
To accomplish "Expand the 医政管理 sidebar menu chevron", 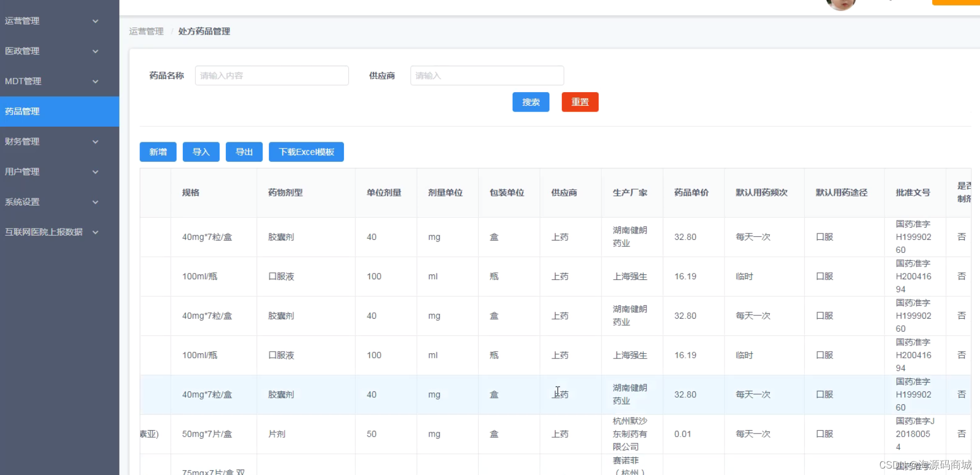I will (95, 51).
